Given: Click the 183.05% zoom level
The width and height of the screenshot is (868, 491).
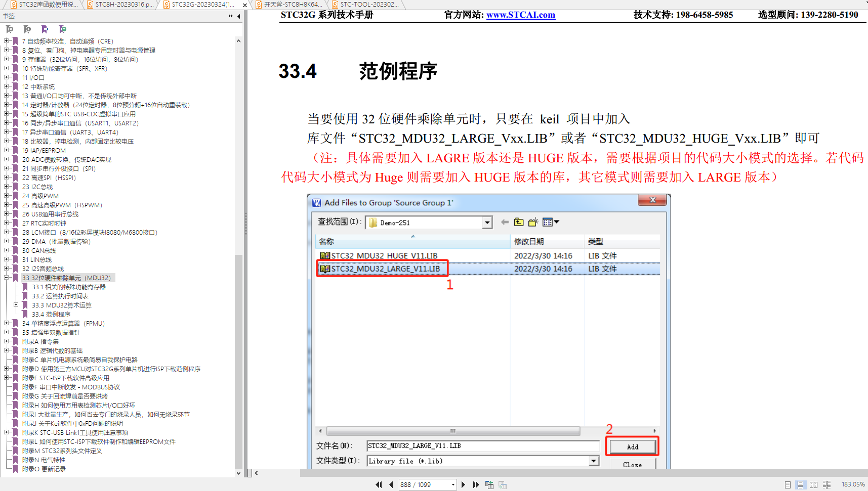Looking at the screenshot, I should tap(853, 484).
